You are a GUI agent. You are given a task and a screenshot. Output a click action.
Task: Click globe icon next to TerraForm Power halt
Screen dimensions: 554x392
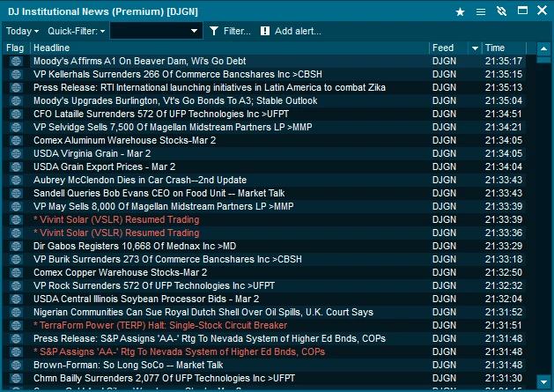[x=15, y=325]
